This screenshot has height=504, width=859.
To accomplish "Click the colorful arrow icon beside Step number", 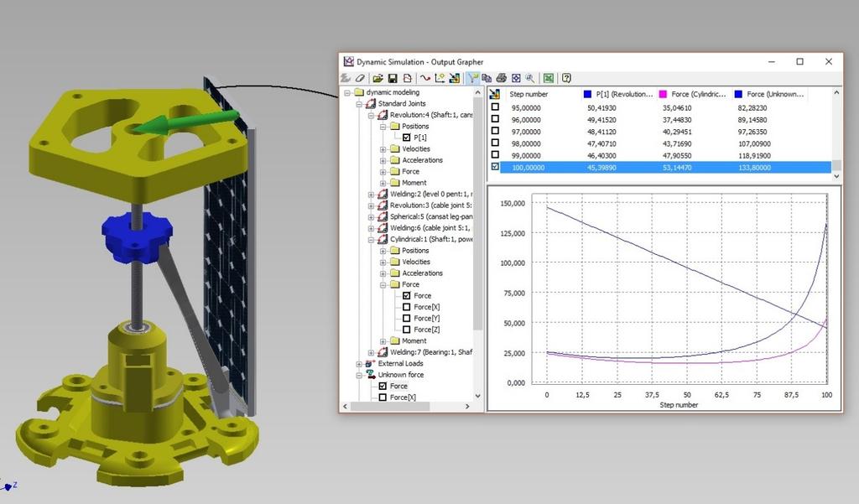I will coord(495,94).
